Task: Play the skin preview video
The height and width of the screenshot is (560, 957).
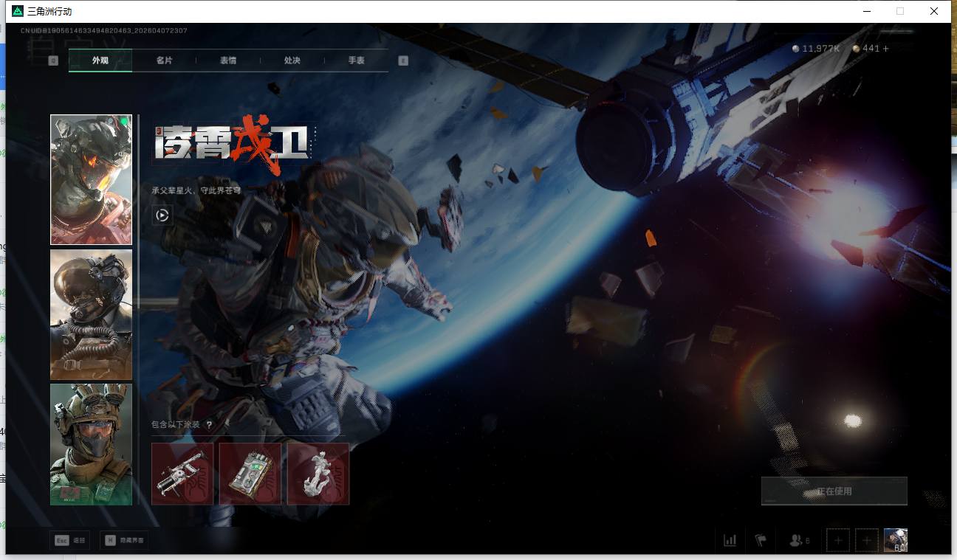Action: point(162,215)
